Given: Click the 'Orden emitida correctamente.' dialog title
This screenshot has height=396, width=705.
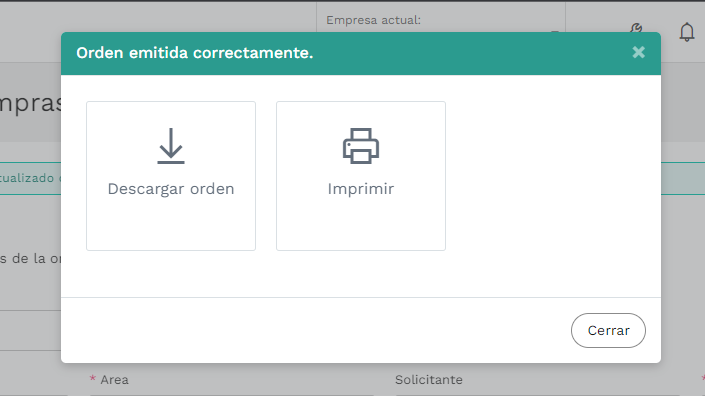Looking at the screenshot, I should [x=195, y=53].
